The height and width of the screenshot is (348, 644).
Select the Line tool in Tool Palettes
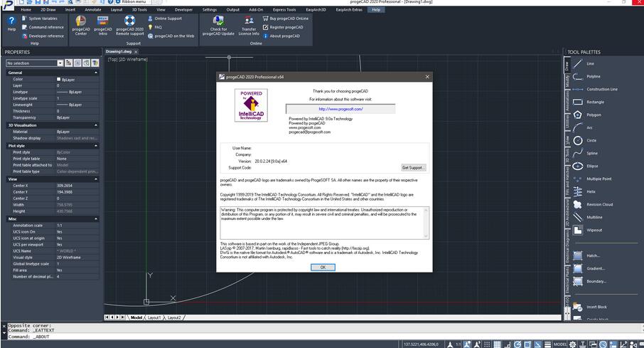pos(584,64)
